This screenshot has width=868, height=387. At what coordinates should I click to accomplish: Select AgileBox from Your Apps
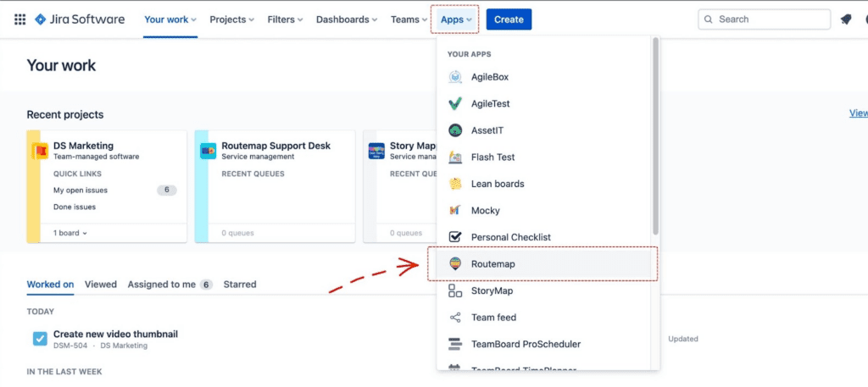[542, 77]
